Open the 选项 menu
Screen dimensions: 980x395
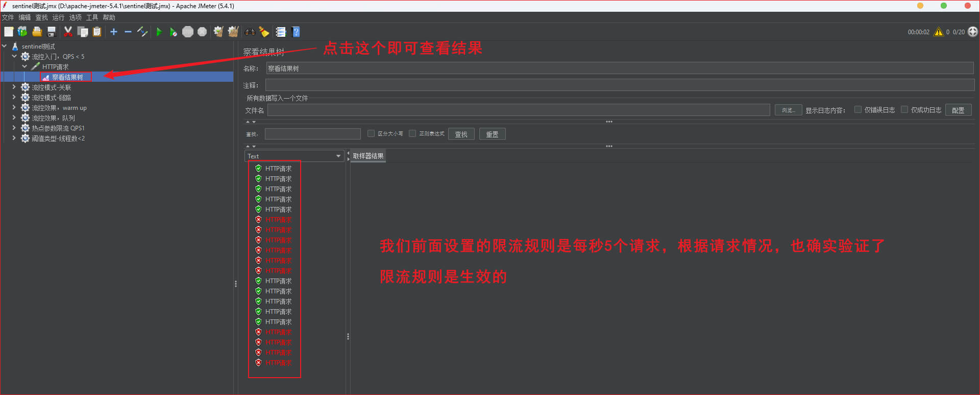coord(75,17)
